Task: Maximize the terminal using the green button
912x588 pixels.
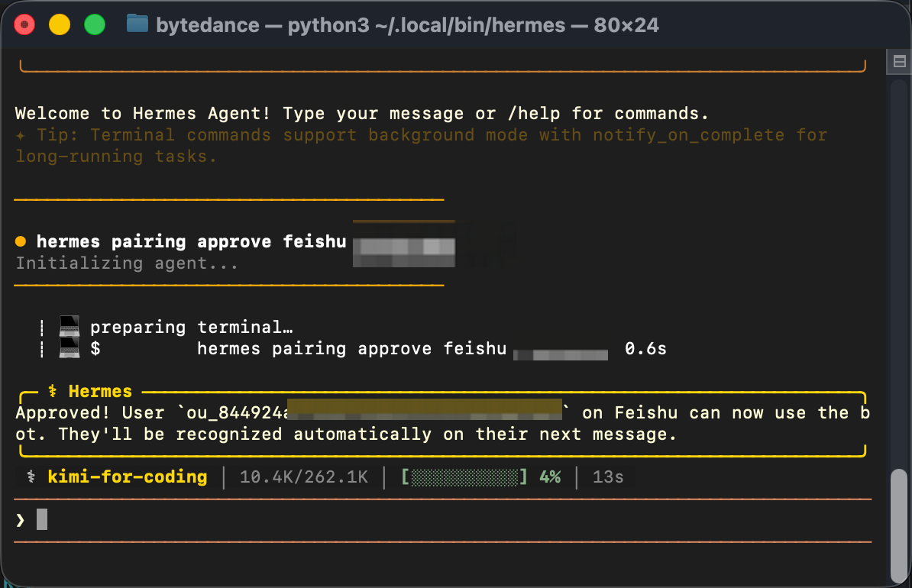Action: [94, 25]
